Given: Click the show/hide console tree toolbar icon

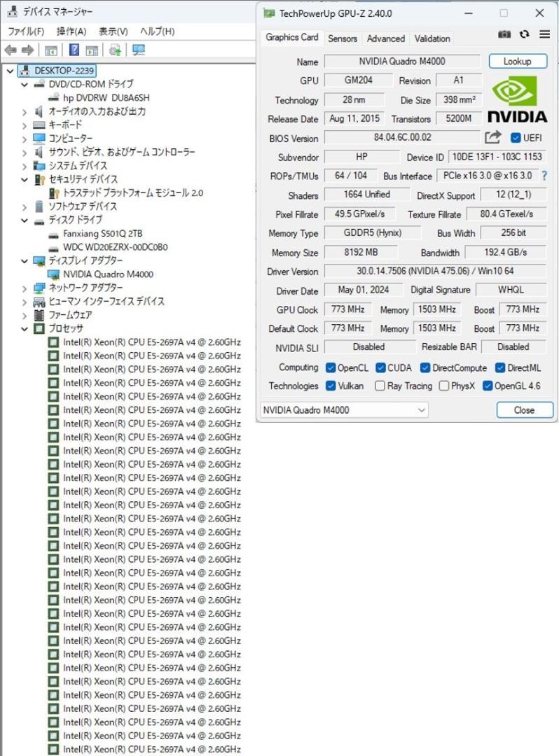Looking at the screenshot, I should (x=51, y=50).
